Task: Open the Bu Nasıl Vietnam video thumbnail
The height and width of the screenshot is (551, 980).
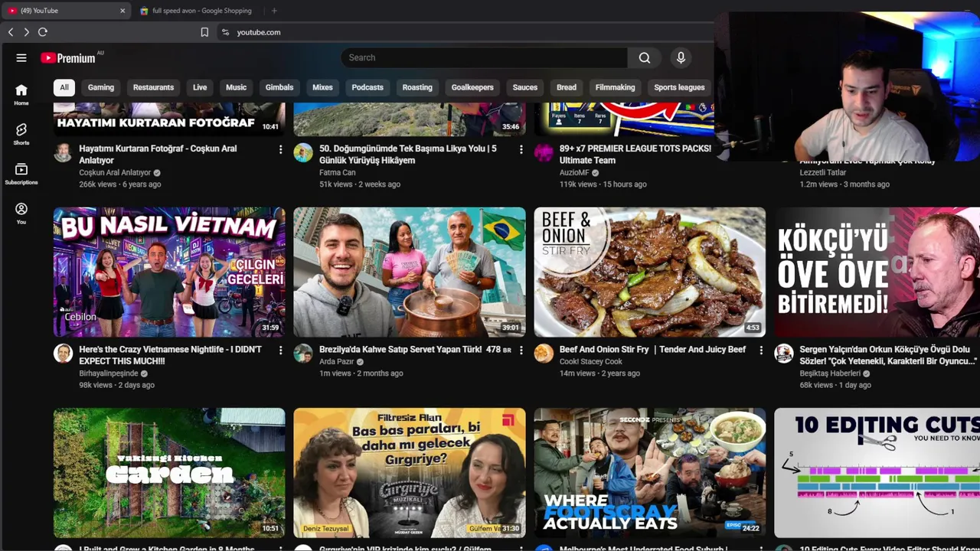Action: pos(169,272)
